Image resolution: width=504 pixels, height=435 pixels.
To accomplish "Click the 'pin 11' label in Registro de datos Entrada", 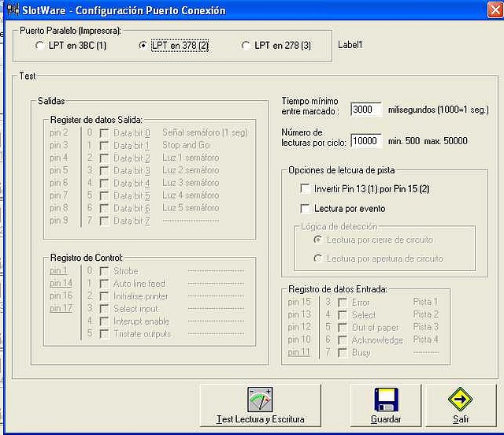I will click(299, 352).
